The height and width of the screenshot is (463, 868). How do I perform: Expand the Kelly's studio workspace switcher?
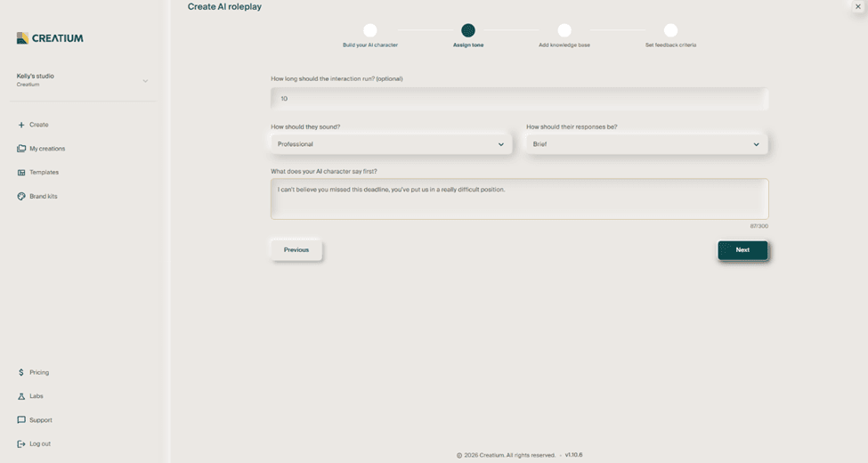(x=145, y=81)
